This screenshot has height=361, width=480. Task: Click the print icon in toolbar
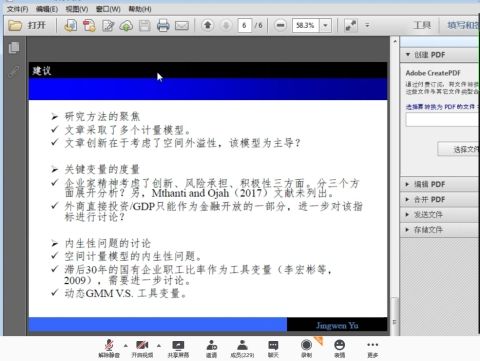pos(163,25)
